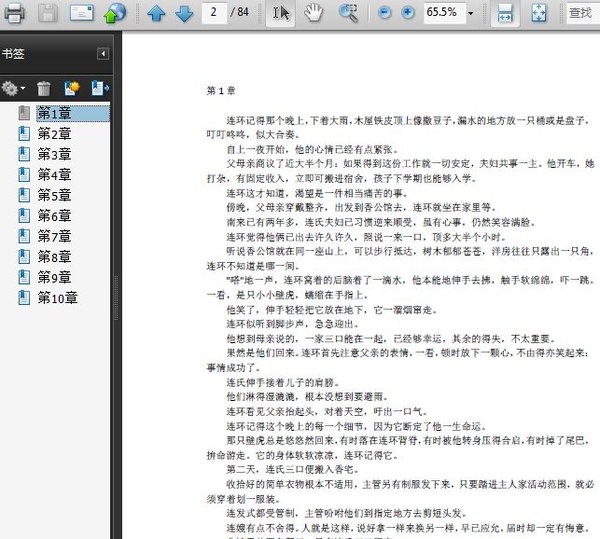600x539 pixels.
Task: Choose the text Select tool
Action: pos(280,13)
